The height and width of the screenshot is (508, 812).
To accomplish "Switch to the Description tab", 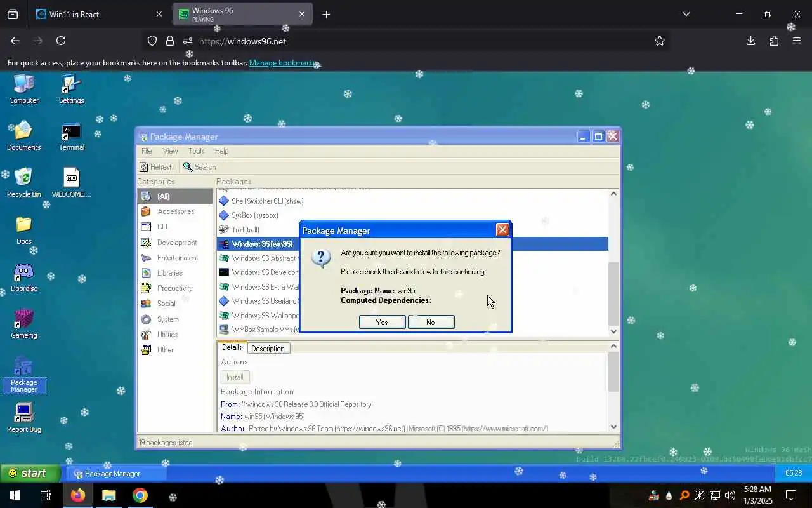I will (x=268, y=349).
